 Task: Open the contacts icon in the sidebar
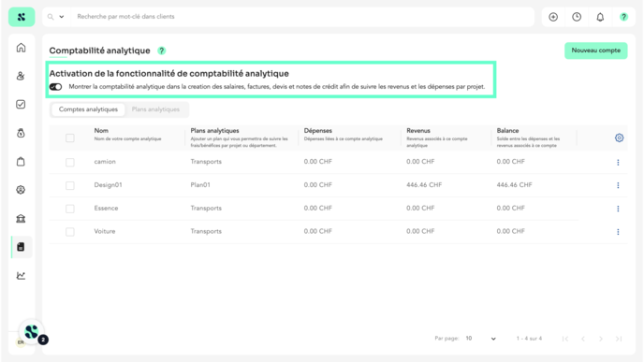click(21, 76)
